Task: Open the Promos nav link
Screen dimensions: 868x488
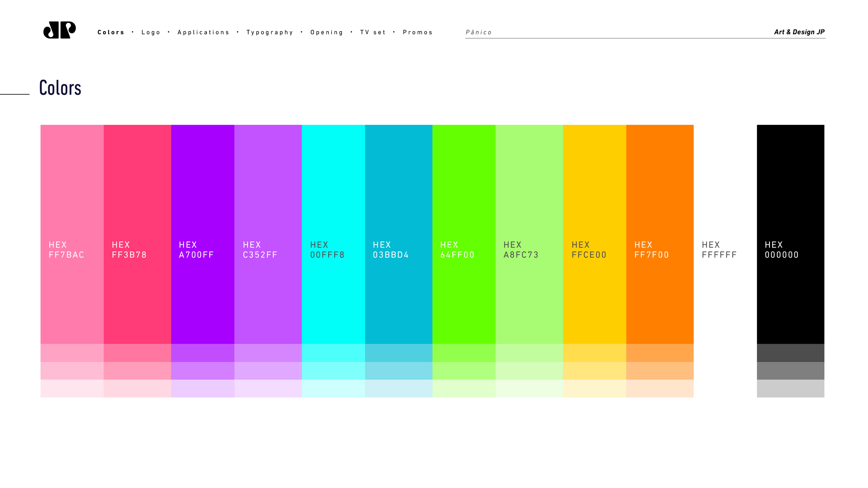Action: [x=418, y=32]
